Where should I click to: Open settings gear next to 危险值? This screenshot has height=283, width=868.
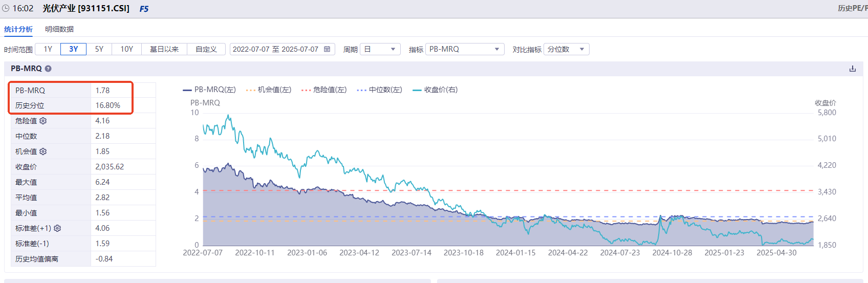(43, 121)
